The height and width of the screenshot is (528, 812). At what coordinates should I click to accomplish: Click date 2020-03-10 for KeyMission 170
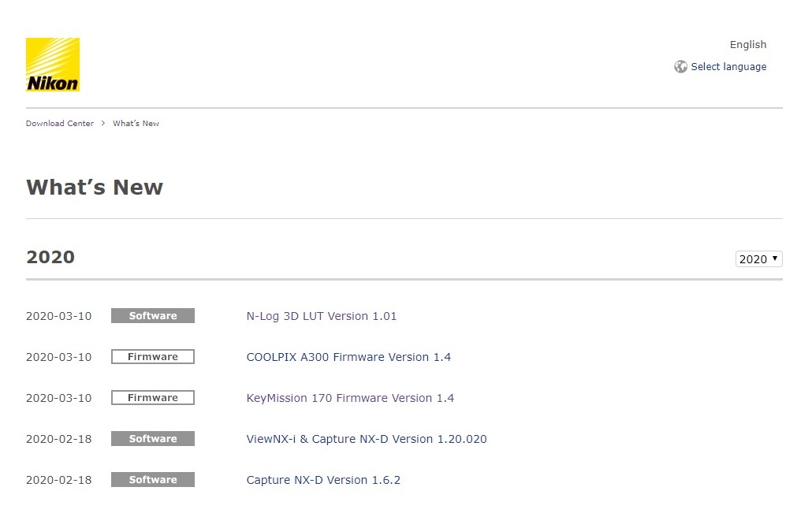point(58,397)
